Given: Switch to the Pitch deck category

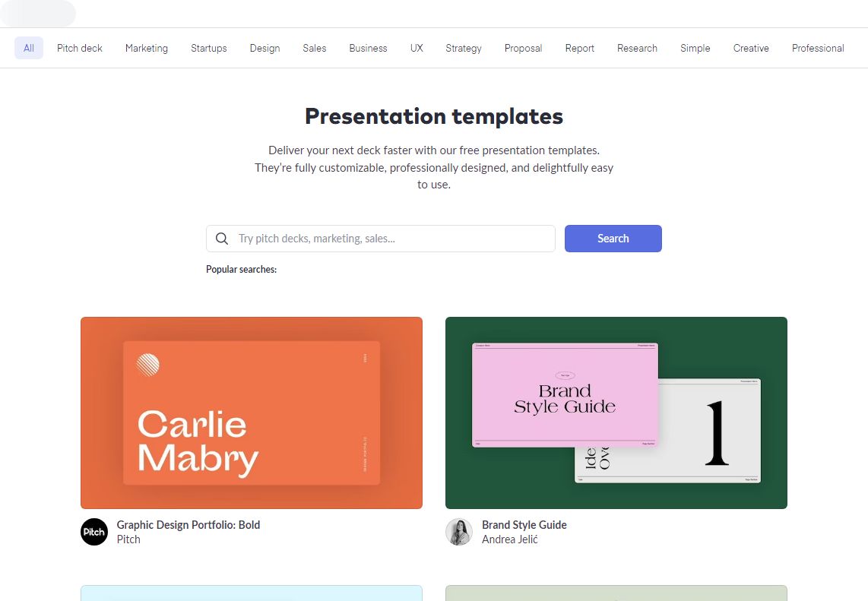Looking at the screenshot, I should (x=80, y=48).
